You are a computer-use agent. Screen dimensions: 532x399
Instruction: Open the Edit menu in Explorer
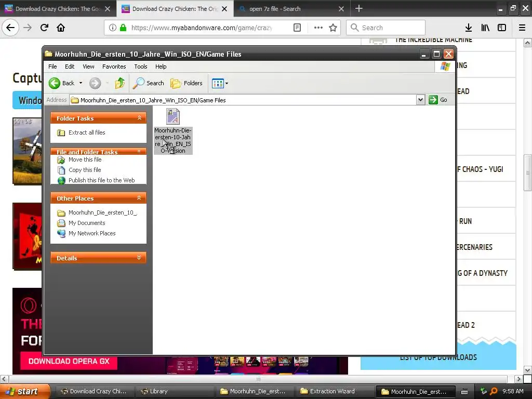(x=70, y=66)
